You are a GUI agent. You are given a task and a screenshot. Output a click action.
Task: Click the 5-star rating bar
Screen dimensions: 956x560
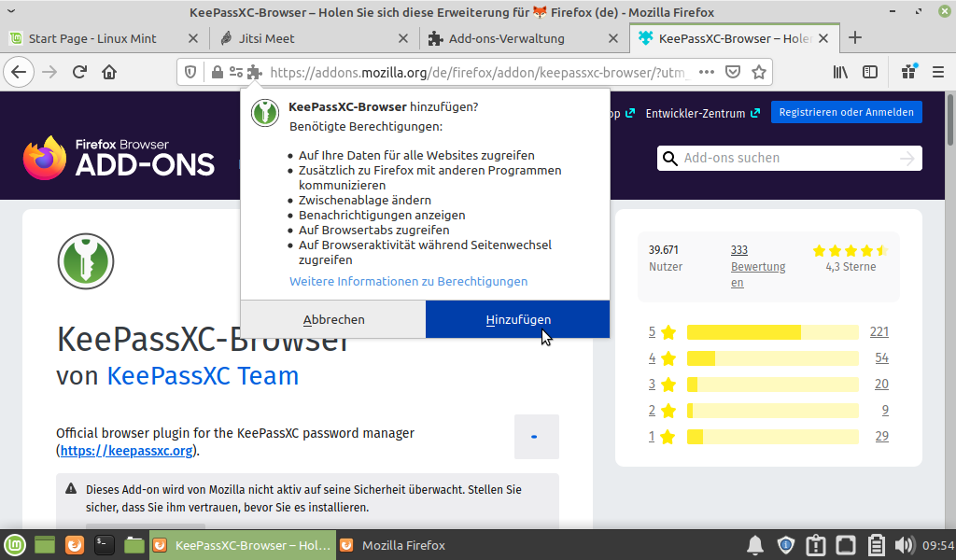[x=772, y=332]
